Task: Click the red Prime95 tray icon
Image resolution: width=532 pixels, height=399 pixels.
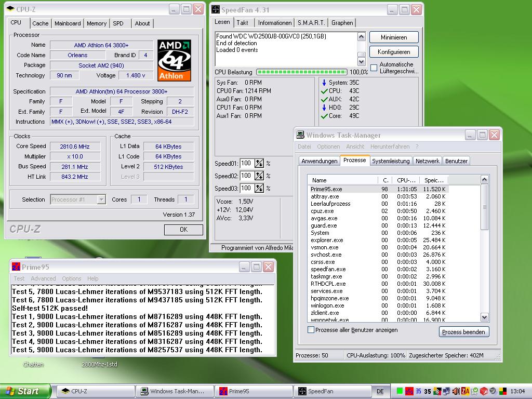Action: 409,391
